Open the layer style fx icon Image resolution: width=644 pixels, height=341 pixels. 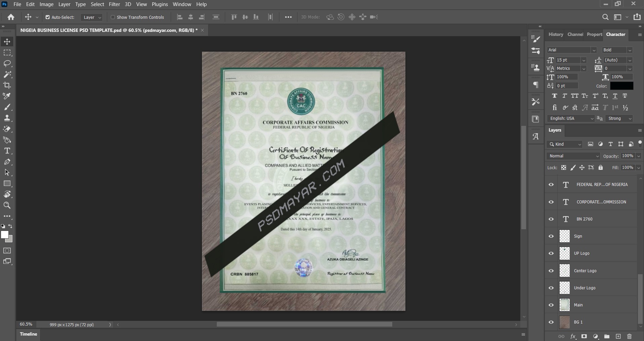(x=573, y=336)
